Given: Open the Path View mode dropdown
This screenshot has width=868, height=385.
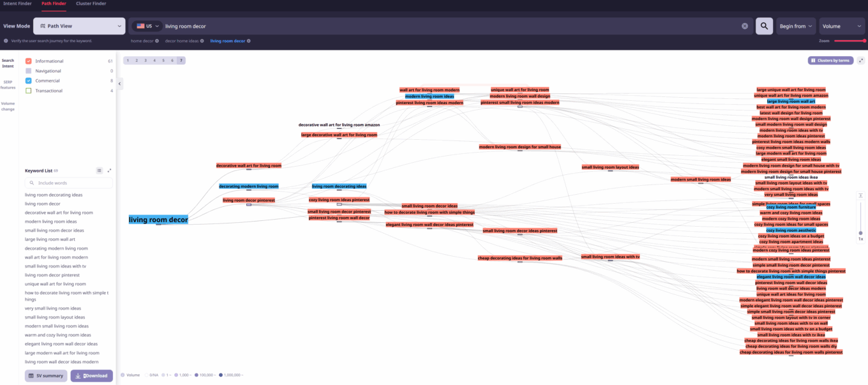Looking at the screenshot, I should (79, 26).
